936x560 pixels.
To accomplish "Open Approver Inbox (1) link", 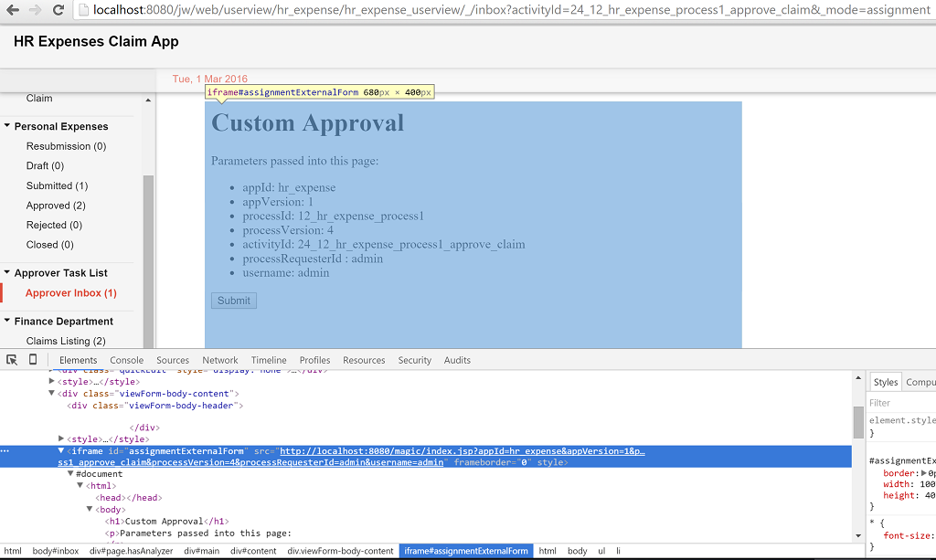I will [x=71, y=293].
